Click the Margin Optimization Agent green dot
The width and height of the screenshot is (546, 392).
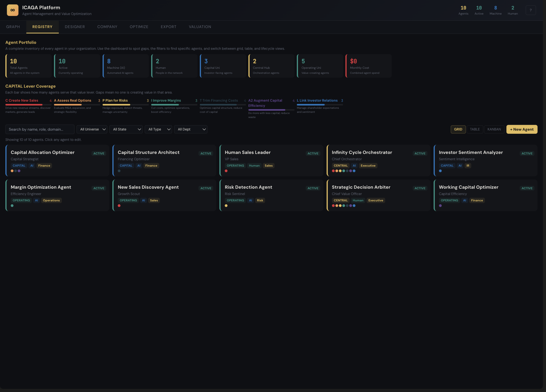tap(12, 206)
